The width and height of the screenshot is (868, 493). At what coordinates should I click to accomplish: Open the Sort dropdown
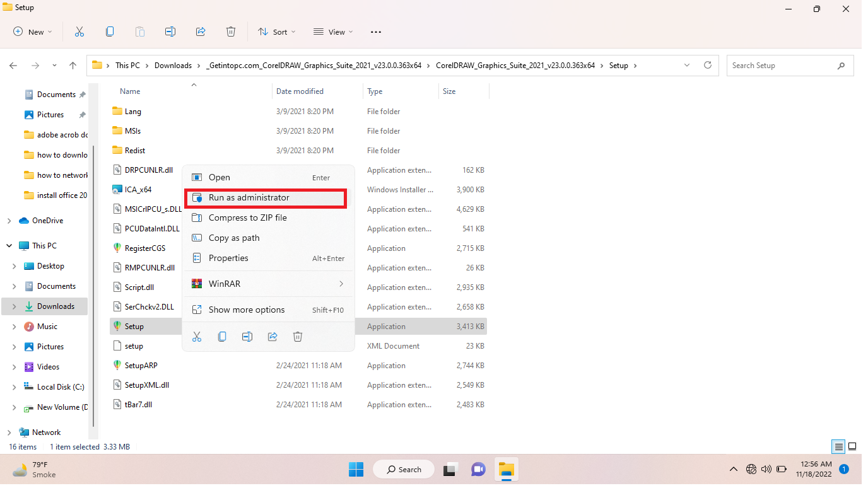tap(276, 32)
